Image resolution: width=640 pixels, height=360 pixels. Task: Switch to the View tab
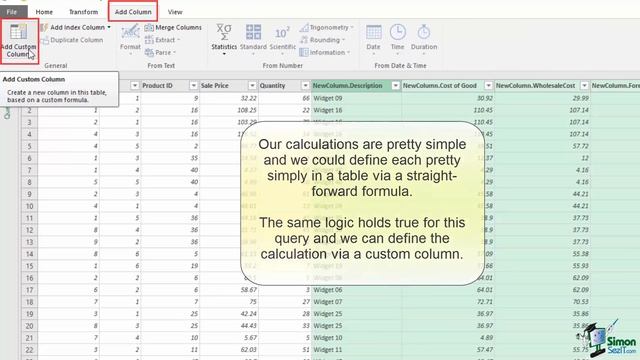click(175, 12)
